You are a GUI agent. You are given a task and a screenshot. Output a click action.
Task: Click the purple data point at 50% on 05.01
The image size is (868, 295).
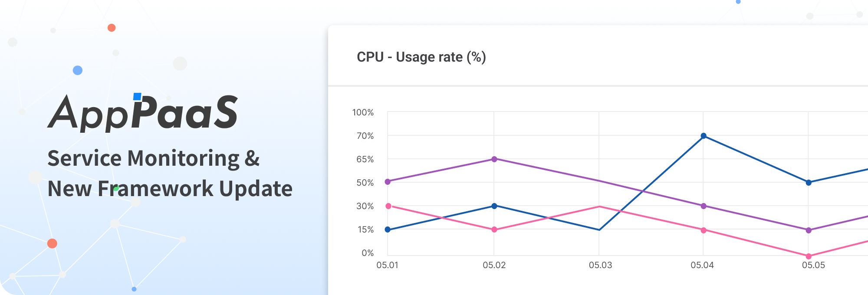[388, 182]
